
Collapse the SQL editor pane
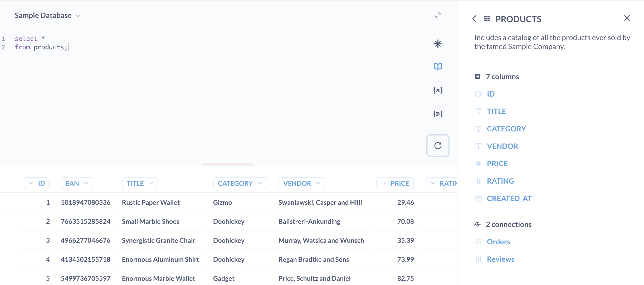438,15
